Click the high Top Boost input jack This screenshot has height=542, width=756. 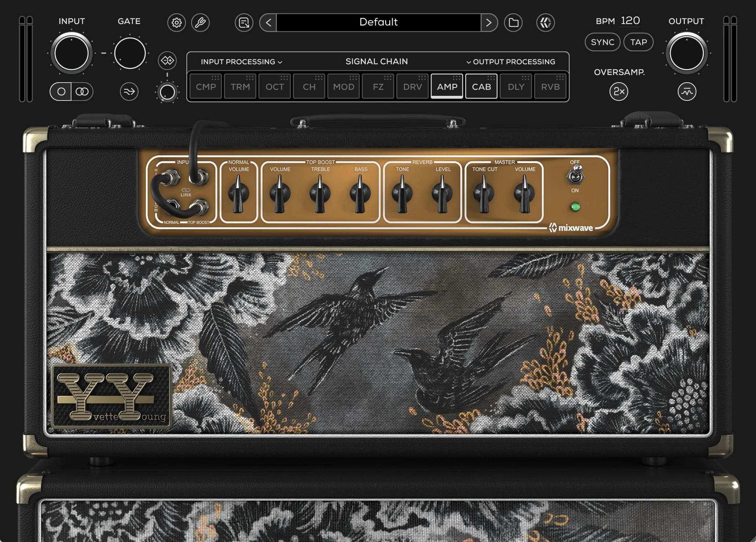(x=199, y=178)
